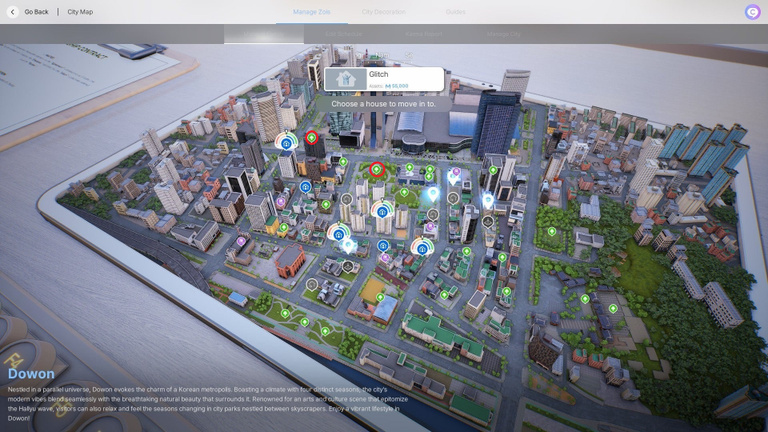Click the Glitch family name card
The height and width of the screenshot is (432, 768).
click(x=384, y=79)
